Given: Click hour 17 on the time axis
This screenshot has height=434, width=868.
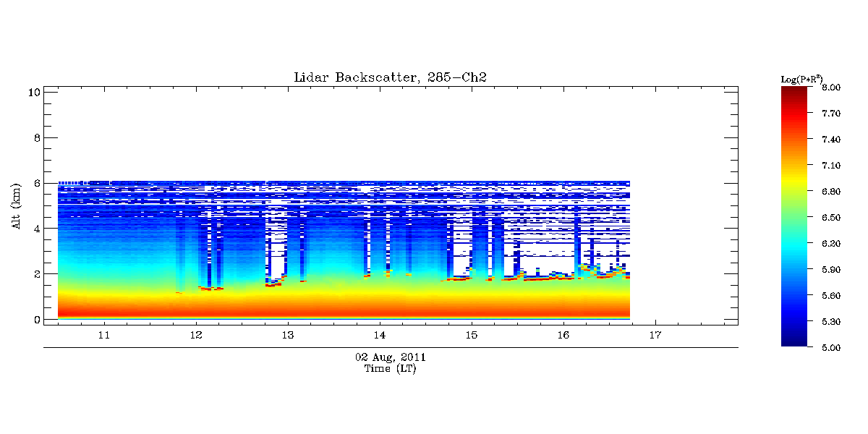Looking at the screenshot, I should (x=655, y=335).
